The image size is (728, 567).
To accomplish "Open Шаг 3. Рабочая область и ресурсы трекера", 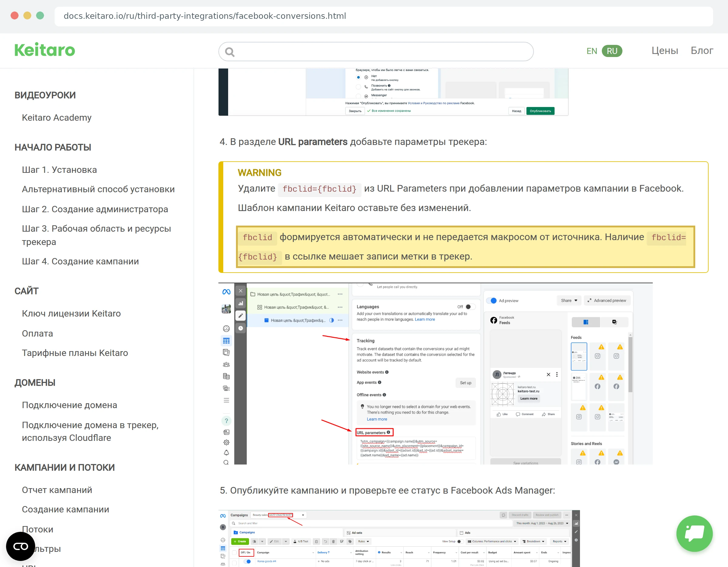I will coord(97,235).
